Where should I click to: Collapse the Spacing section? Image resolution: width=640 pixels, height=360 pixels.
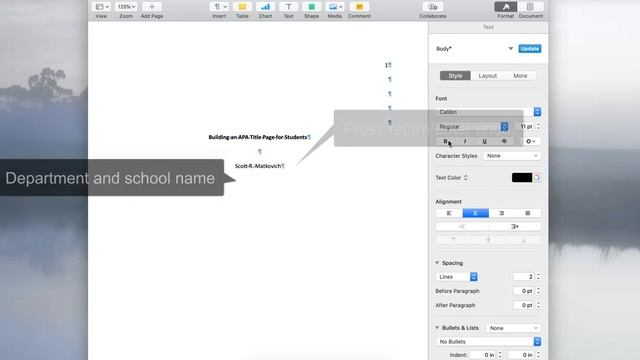click(x=437, y=263)
